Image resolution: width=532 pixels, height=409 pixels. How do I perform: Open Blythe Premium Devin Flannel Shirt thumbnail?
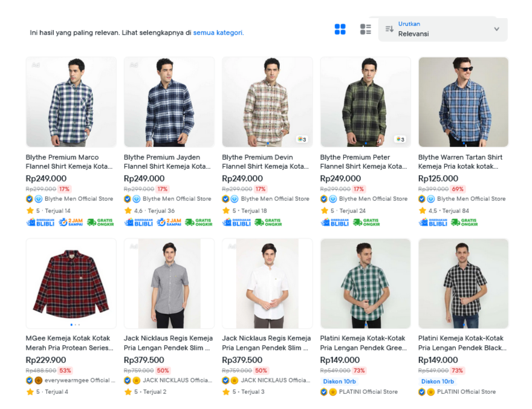coord(267,102)
